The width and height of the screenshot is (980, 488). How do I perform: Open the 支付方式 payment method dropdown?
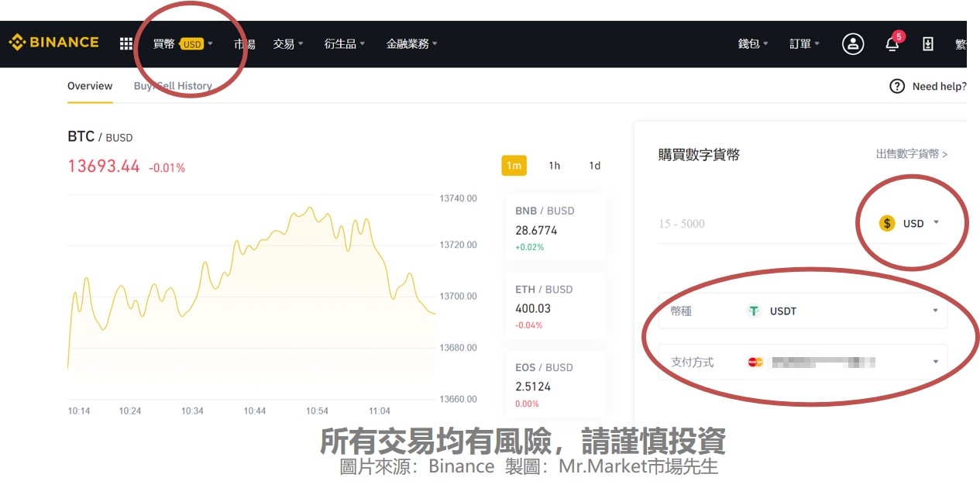pyautogui.click(x=803, y=362)
